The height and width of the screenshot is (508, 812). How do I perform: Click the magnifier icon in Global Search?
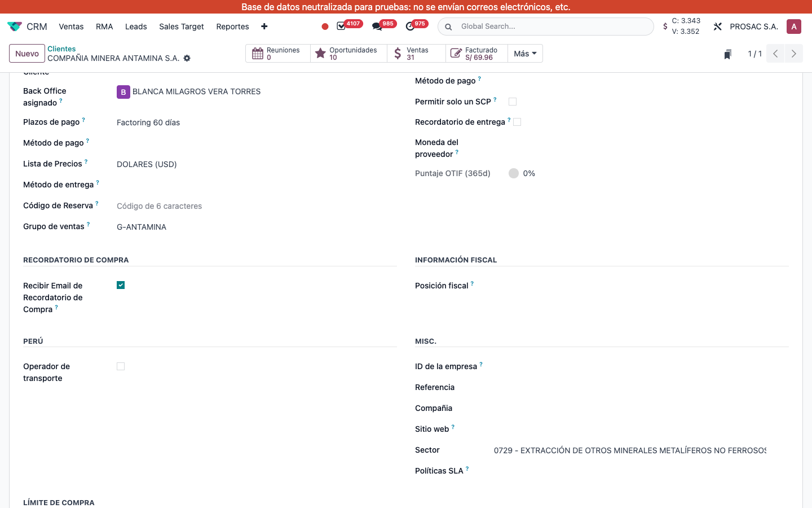[x=448, y=27]
